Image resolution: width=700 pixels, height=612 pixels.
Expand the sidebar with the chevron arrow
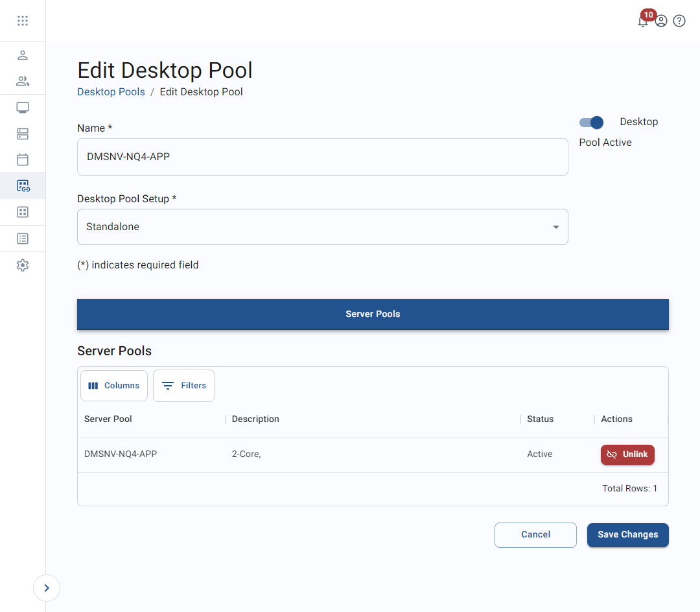[47, 588]
